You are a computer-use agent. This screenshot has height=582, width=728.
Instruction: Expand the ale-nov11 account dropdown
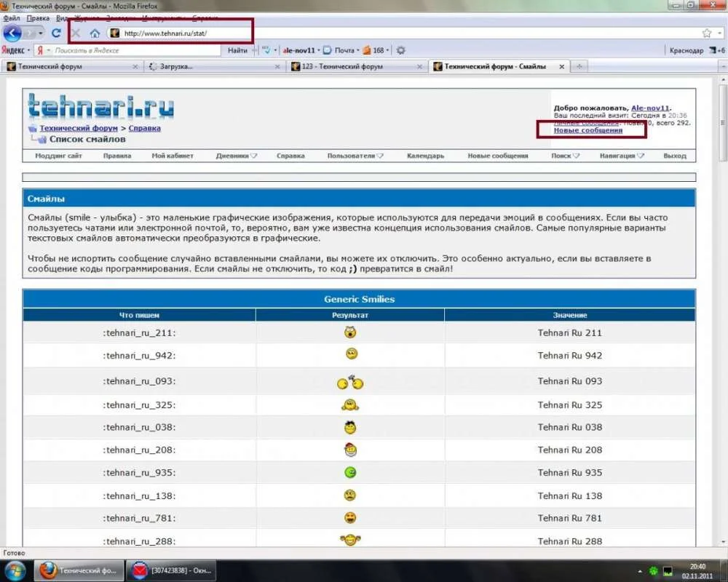tap(319, 50)
